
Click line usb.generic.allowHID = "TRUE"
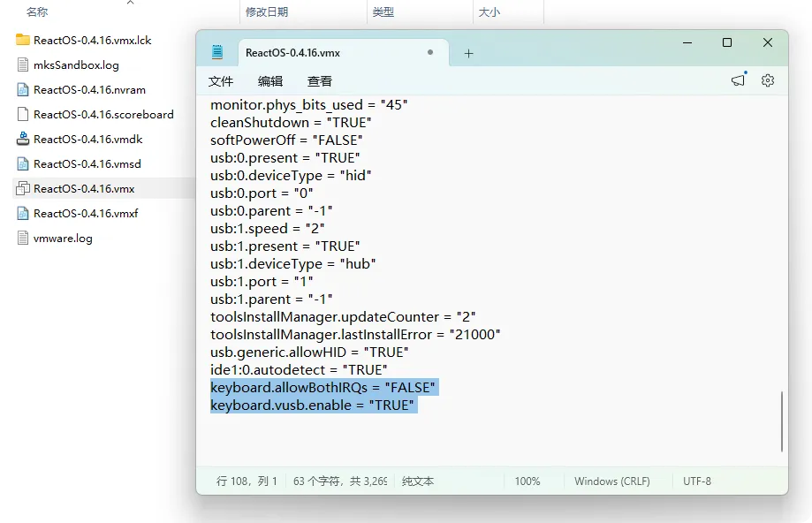(309, 352)
